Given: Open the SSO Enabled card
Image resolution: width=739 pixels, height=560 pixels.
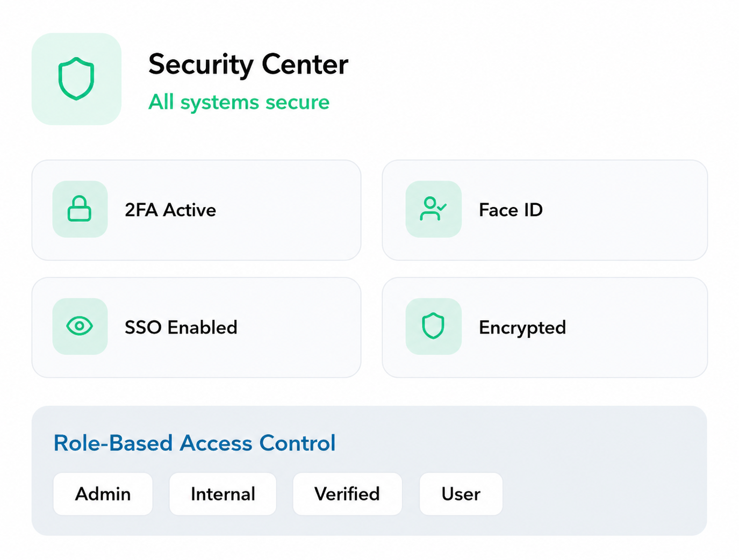Looking at the screenshot, I should pos(196,327).
